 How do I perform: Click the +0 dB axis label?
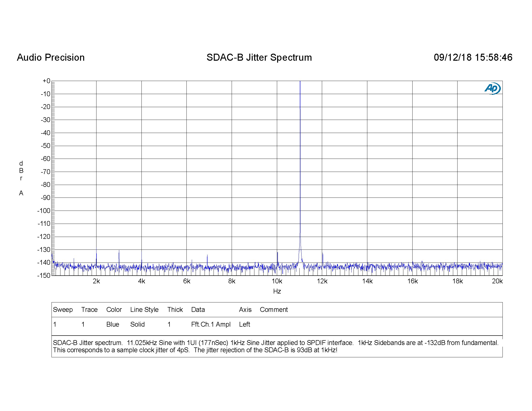46,81
